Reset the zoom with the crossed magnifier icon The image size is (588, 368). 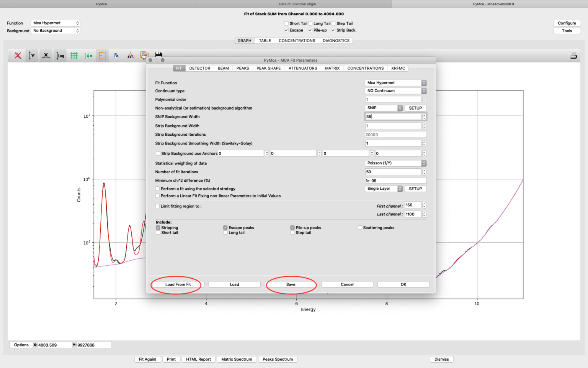pyautogui.click(x=17, y=56)
